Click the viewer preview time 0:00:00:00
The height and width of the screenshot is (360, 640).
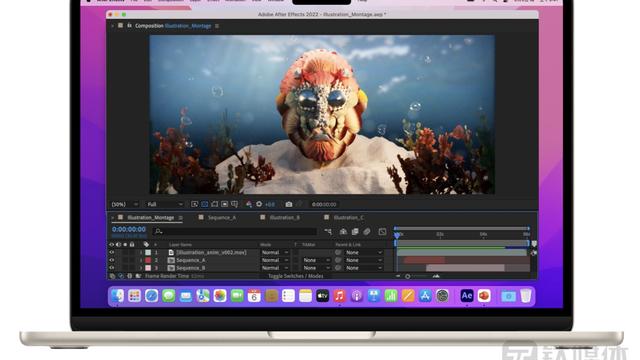(324, 204)
